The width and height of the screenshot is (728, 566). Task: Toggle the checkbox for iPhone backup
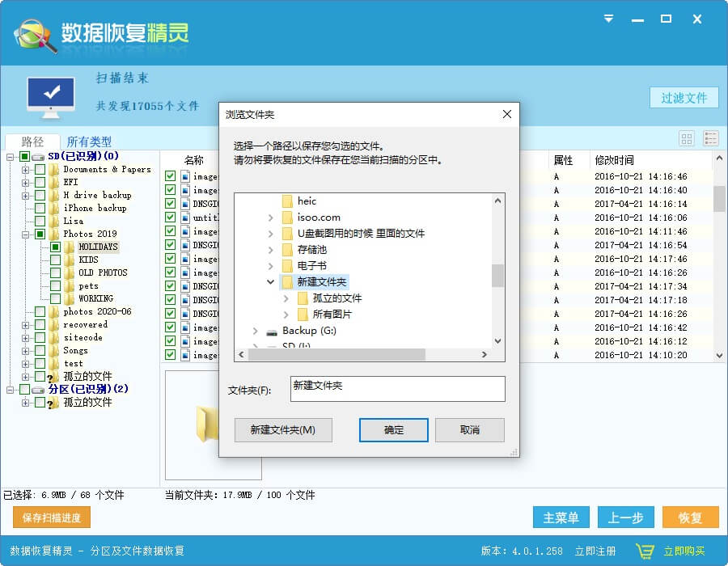[x=40, y=209]
